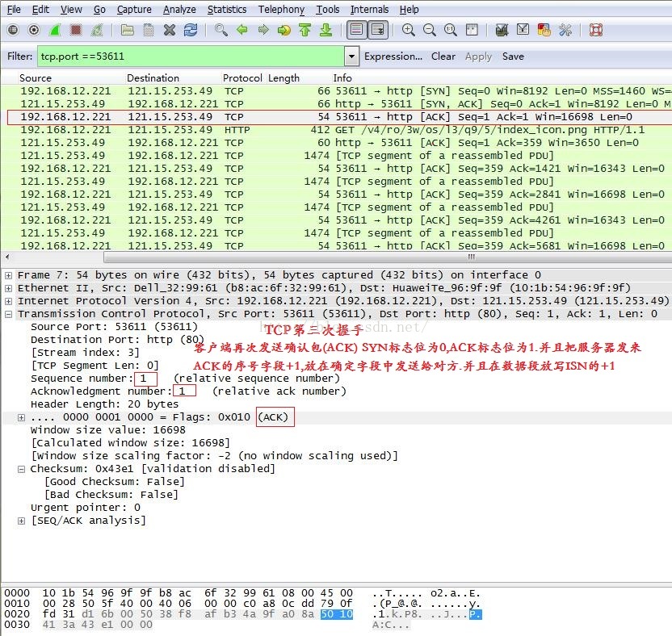
Task: Expand the Frame 7 tree node
Action: pos(8,275)
